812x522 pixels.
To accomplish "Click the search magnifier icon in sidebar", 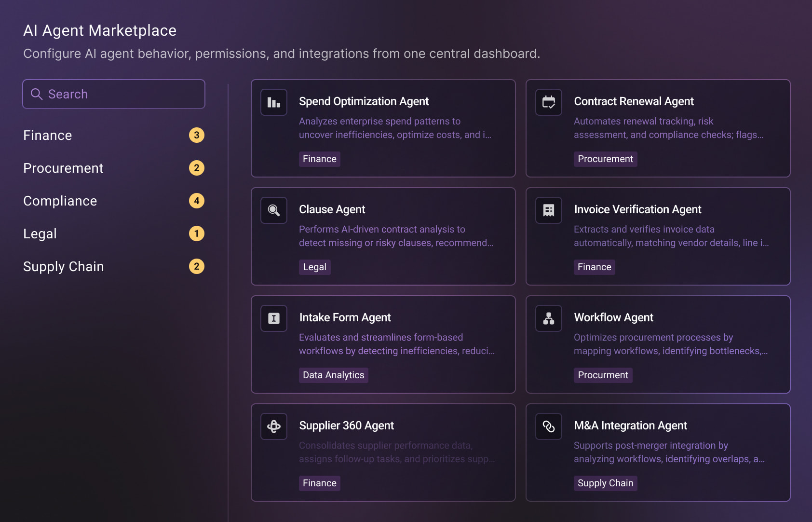I will 37,94.
